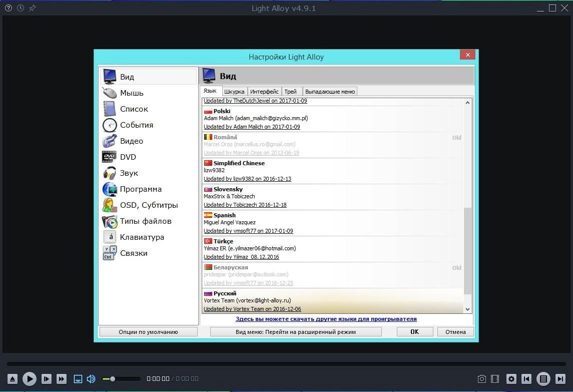
Task: Click the filmstrip video icon
Action: pos(495,379)
